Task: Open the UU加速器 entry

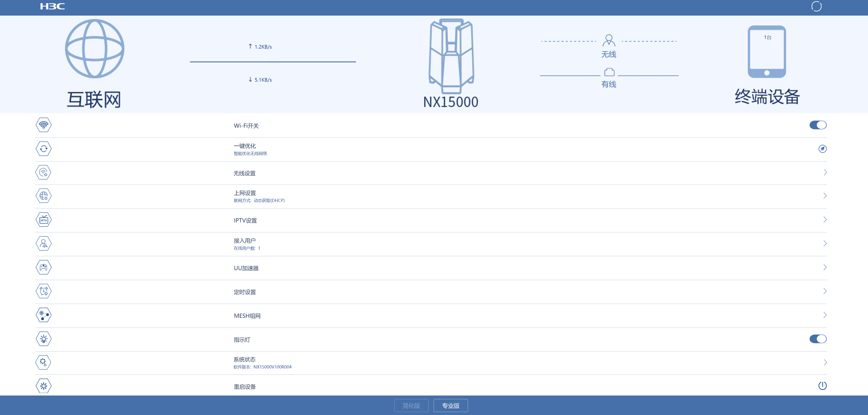Action: point(246,268)
